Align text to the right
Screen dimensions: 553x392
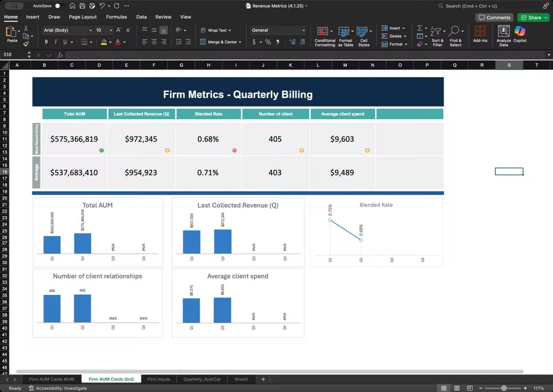(x=164, y=42)
